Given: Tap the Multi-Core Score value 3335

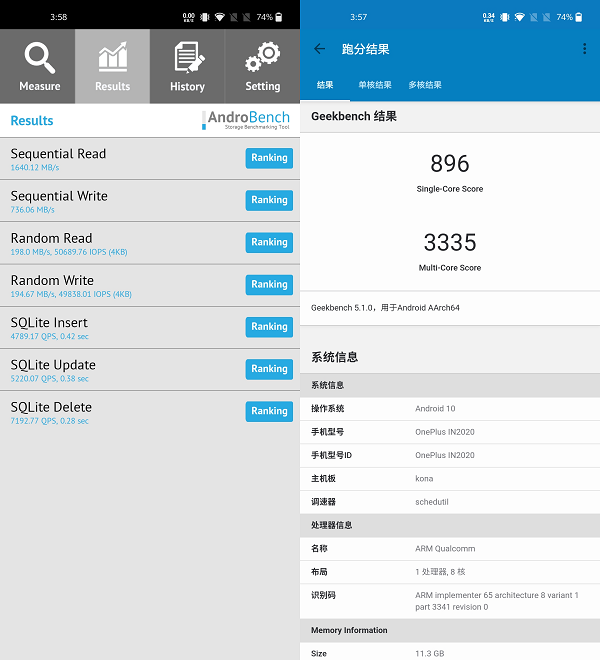Looking at the screenshot, I should pyautogui.click(x=449, y=243).
